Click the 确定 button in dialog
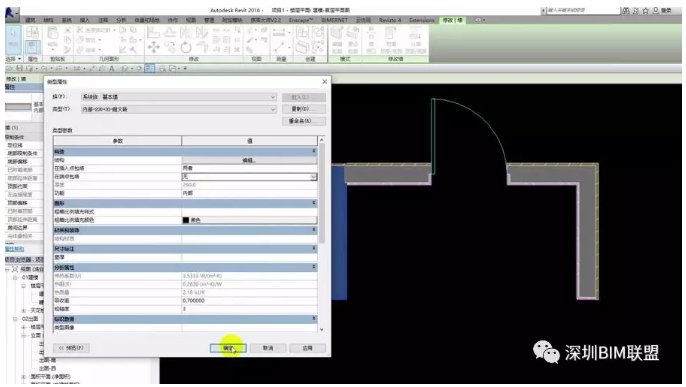686x387 pixels. pyautogui.click(x=228, y=348)
